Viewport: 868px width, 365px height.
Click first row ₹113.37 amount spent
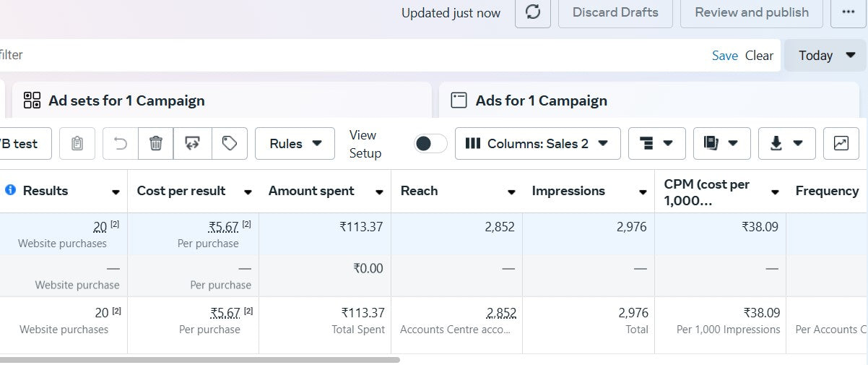click(361, 227)
